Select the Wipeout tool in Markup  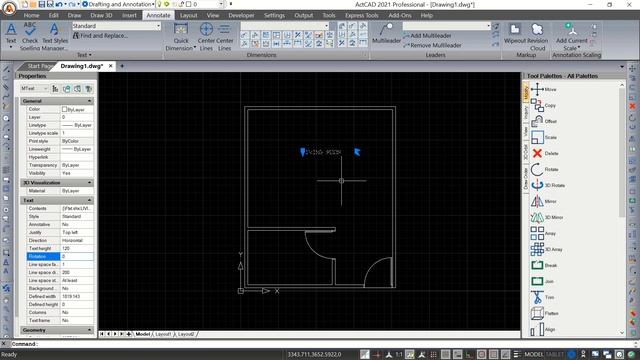[514, 33]
